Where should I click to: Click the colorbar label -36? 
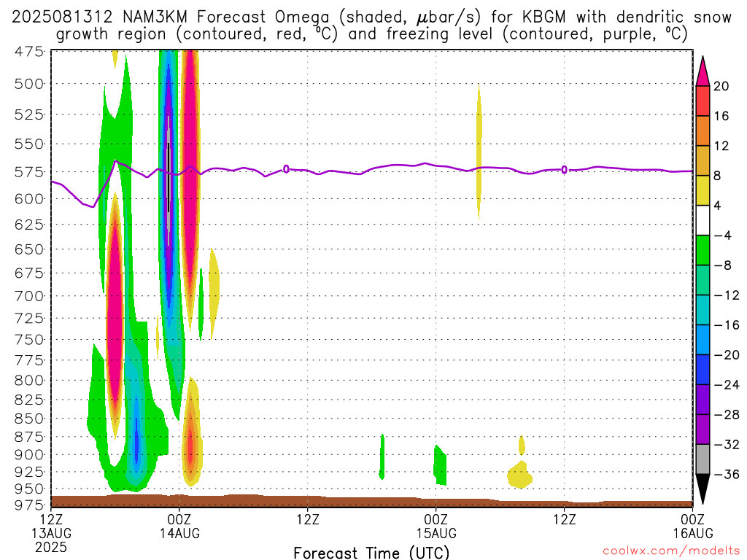pyautogui.click(x=727, y=474)
